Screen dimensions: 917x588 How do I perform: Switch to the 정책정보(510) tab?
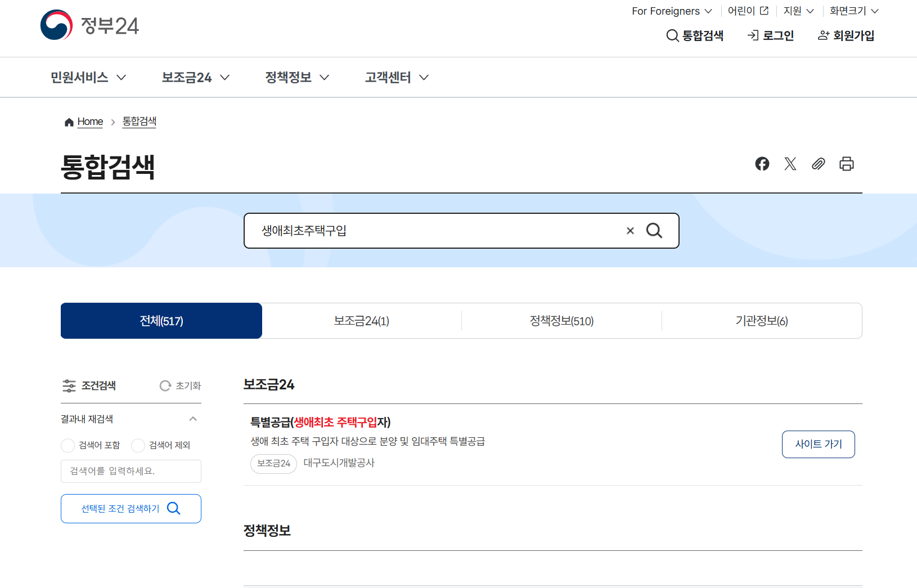coord(561,321)
